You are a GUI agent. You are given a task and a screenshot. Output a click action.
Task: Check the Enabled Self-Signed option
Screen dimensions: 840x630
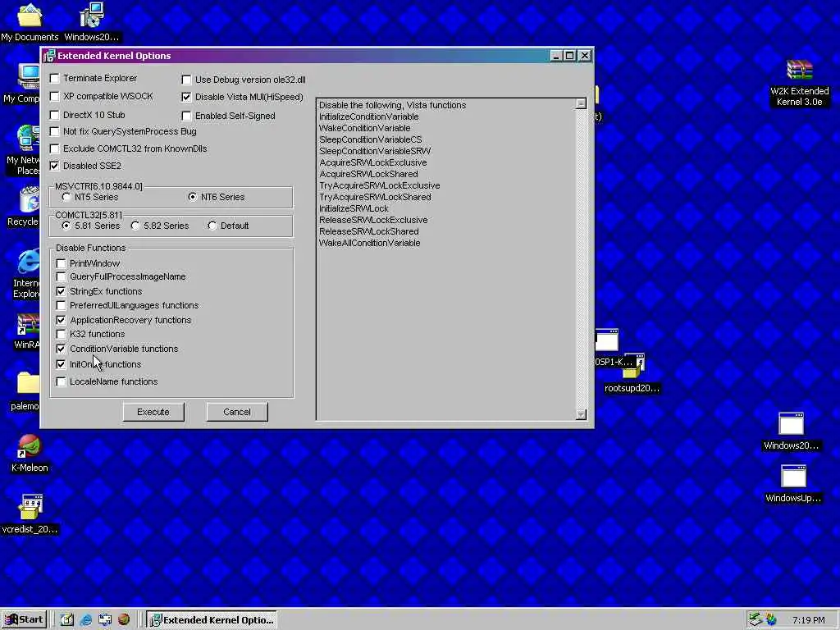coord(186,116)
